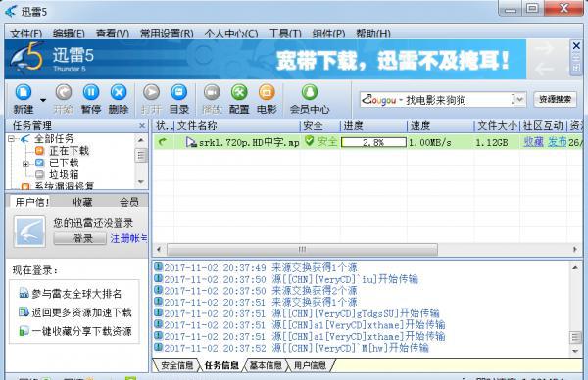This screenshot has width=588, height=380.
Task: Open the 帮助(H) menu
Action: pos(373,34)
